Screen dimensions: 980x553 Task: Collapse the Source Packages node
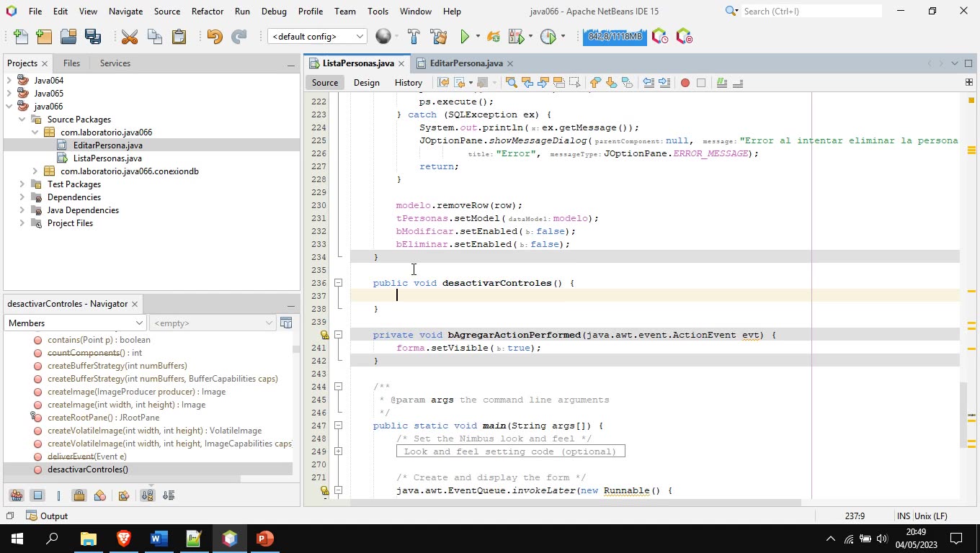tap(22, 120)
